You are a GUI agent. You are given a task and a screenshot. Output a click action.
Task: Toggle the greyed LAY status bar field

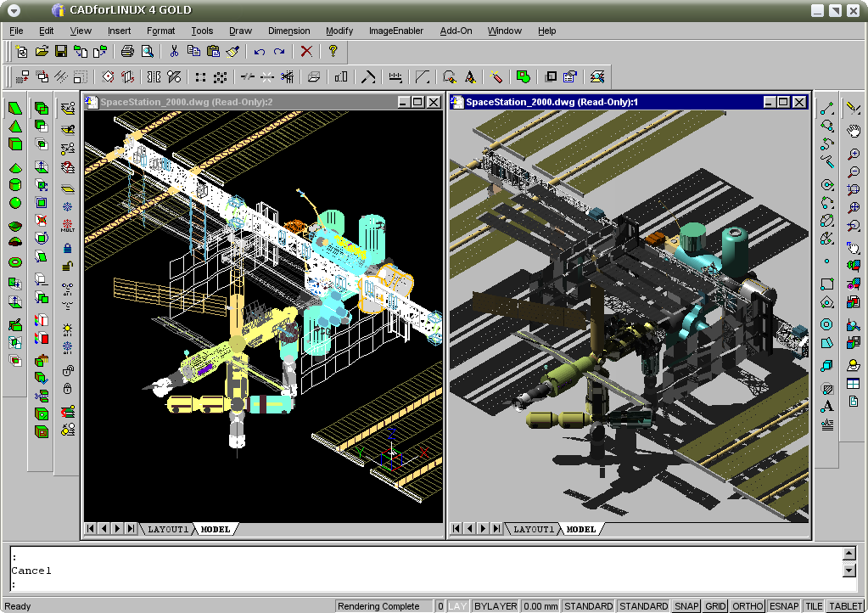(457, 606)
